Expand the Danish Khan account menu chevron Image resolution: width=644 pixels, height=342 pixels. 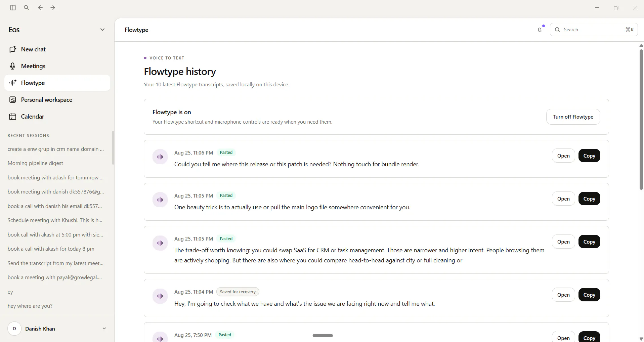pos(104,329)
